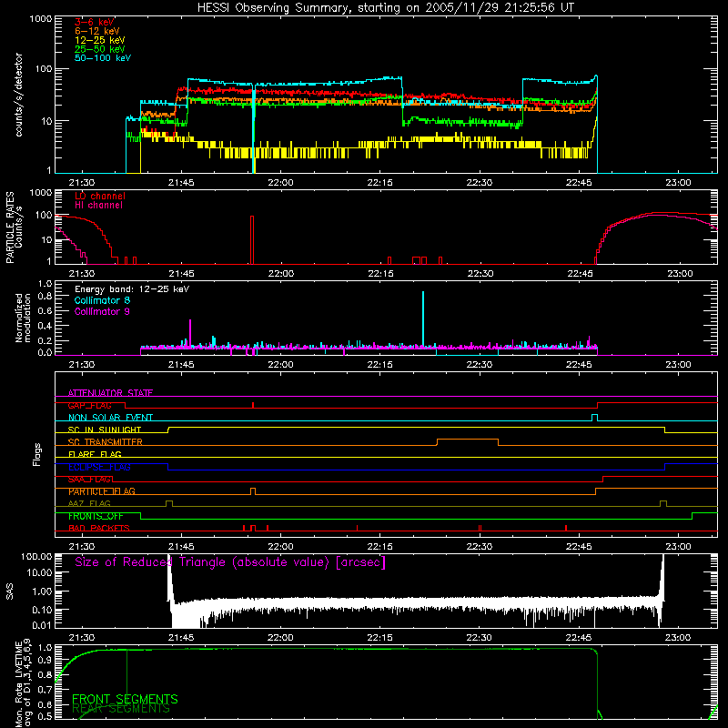The width and height of the screenshot is (728, 728).
Task: Click the REAR SEGMENTS legend label
Action: [121, 709]
